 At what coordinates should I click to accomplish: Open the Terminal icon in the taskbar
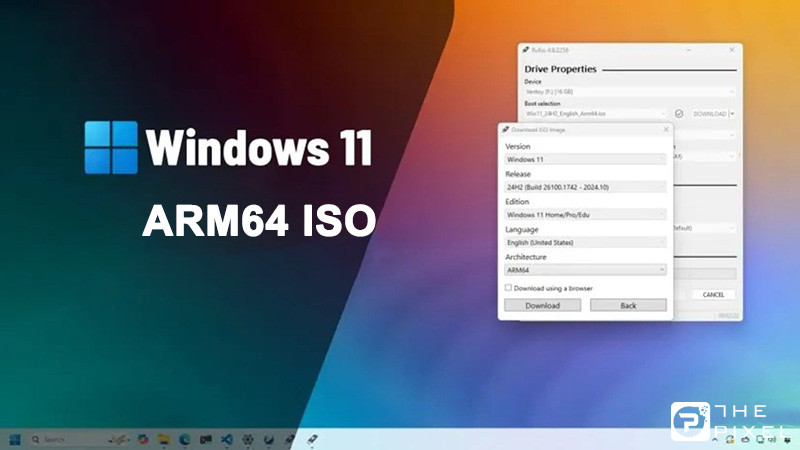206,439
